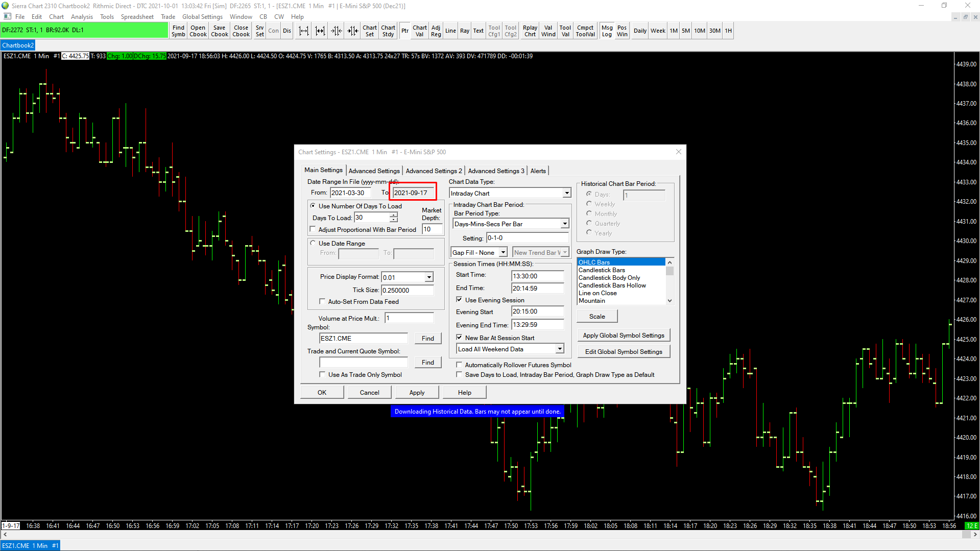Screen dimensions: 980x551
Task: Open the Bar Period Type dropdown
Action: [x=565, y=224]
